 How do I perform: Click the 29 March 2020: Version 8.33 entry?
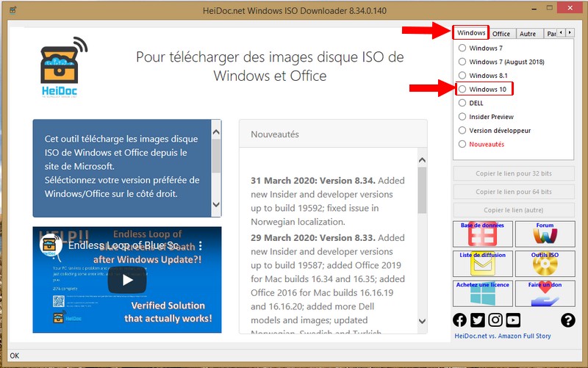[313, 237]
